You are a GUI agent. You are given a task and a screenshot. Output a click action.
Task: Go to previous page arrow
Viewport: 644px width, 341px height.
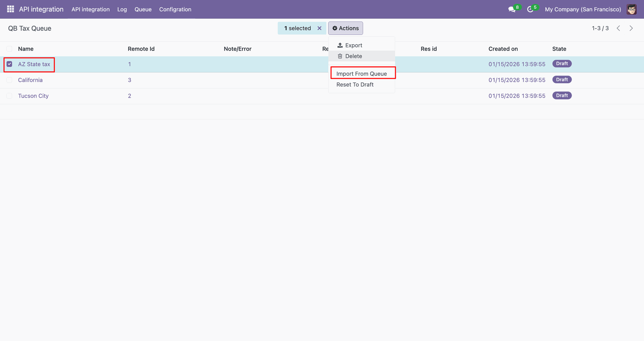click(x=618, y=28)
